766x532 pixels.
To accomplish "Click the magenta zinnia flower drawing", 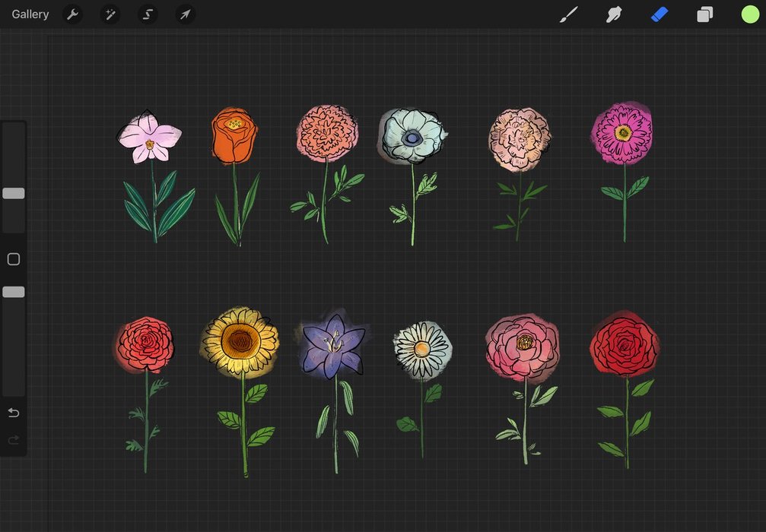I will click(623, 133).
